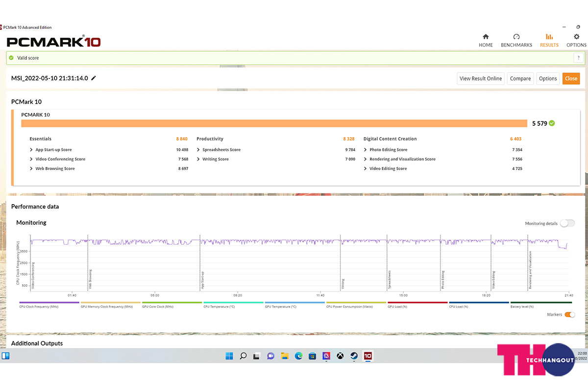Open Teams Chat from taskbar
The height and width of the screenshot is (392, 588).
pyautogui.click(x=270, y=356)
